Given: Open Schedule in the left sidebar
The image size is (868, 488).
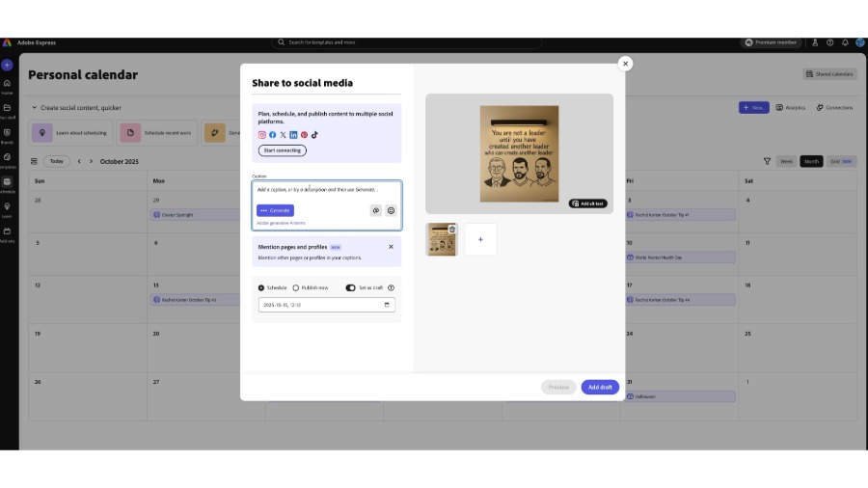Looking at the screenshot, I should pyautogui.click(x=7, y=185).
